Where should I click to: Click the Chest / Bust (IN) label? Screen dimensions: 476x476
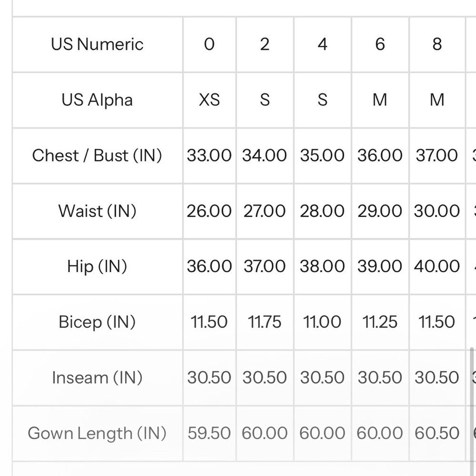97,156
